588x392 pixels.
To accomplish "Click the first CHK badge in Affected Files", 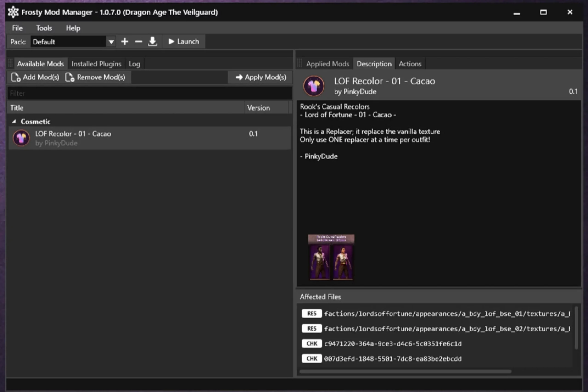I will point(311,344).
